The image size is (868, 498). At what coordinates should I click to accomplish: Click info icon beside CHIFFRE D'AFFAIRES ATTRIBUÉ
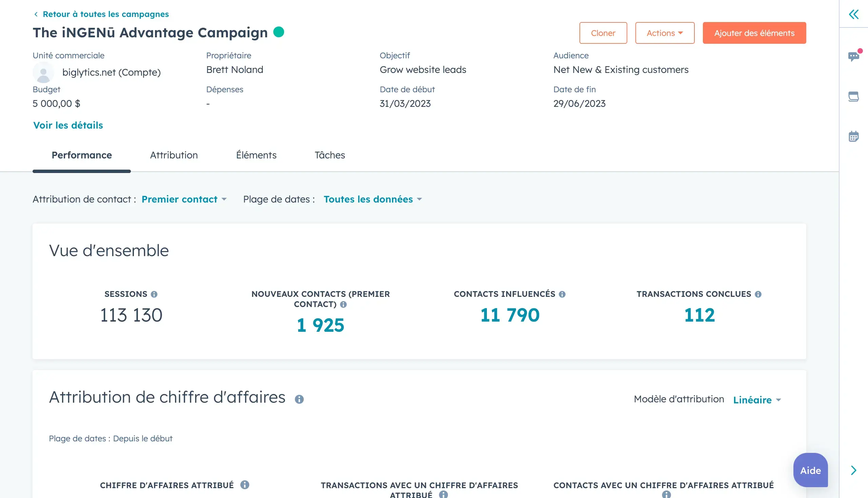[245, 485]
